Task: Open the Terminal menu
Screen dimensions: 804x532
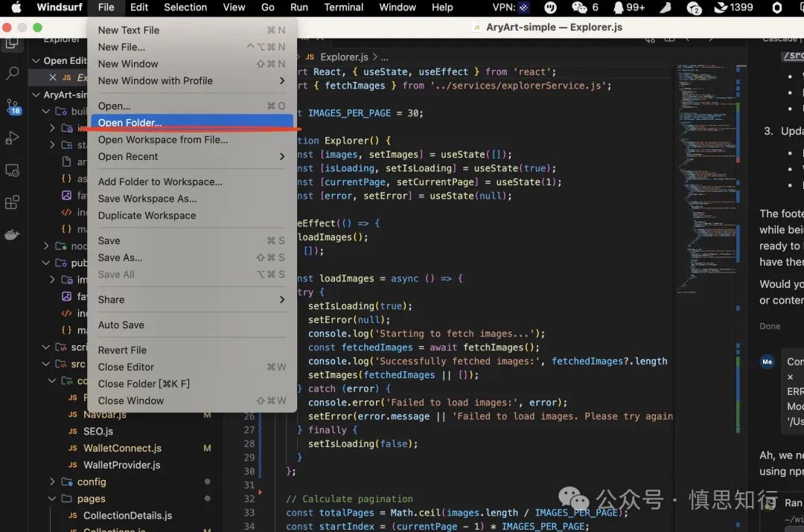Action: click(x=343, y=7)
